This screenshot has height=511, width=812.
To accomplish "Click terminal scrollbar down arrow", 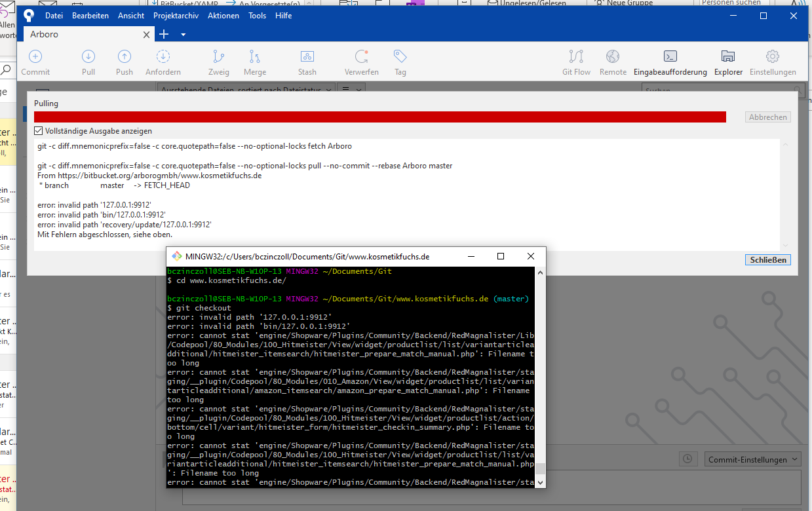I will [541, 482].
